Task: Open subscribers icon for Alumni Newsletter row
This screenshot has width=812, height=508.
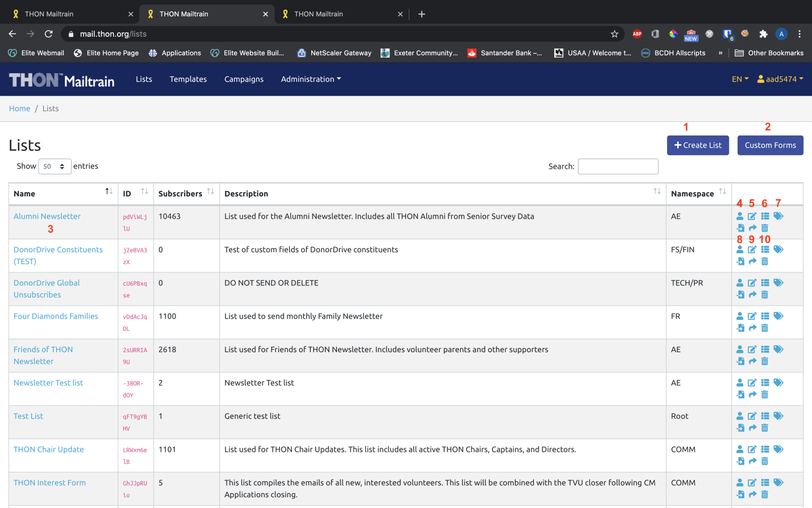Action: [x=740, y=216]
